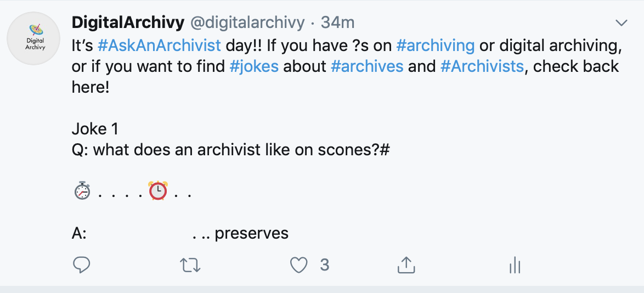Visit the #archives hashtag link
Screen dimensions: 644x293
pos(367,66)
